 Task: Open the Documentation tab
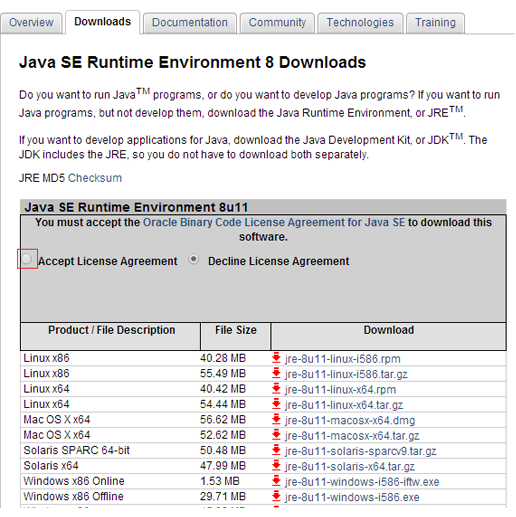(x=190, y=23)
